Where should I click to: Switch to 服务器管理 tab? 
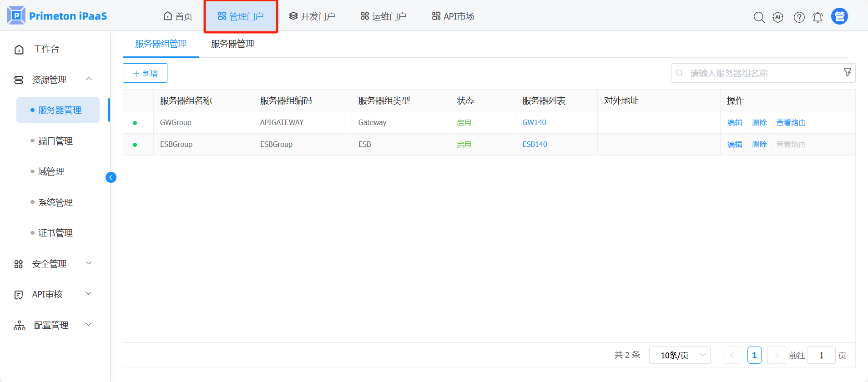232,44
